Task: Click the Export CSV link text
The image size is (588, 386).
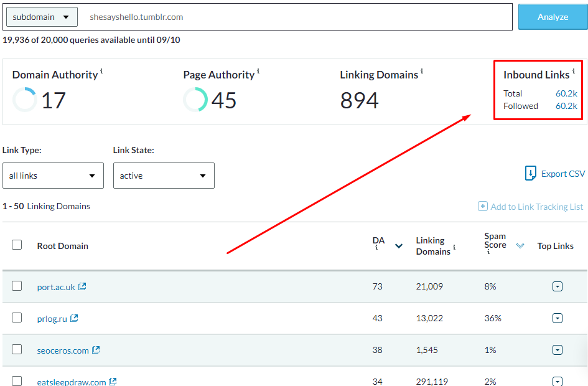Action: click(563, 174)
